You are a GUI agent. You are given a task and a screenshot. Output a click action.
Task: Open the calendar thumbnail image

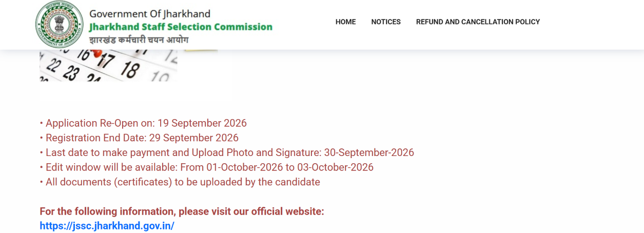point(108,66)
